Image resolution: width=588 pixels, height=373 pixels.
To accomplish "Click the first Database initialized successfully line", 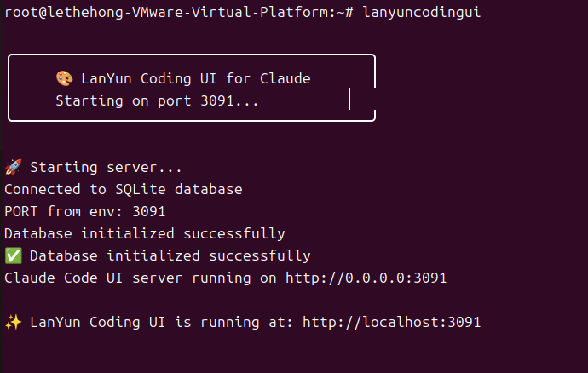I will pyautogui.click(x=145, y=233).
